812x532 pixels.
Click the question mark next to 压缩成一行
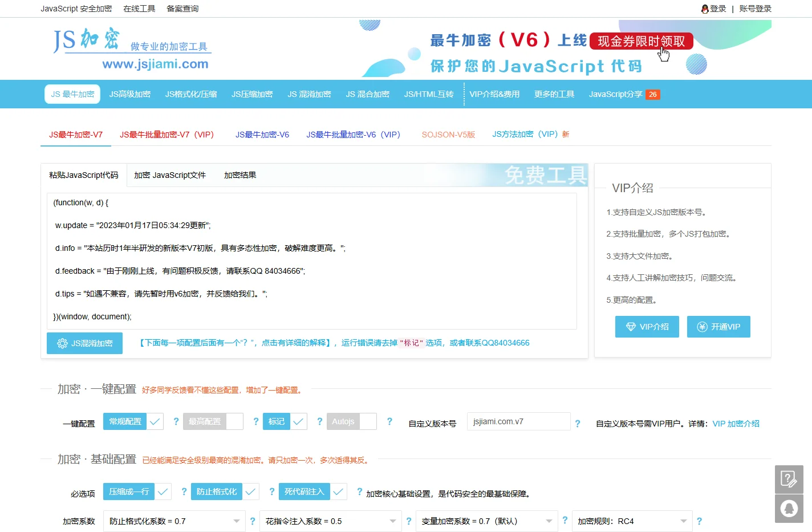pyautogui.click(x=184, y=492)
